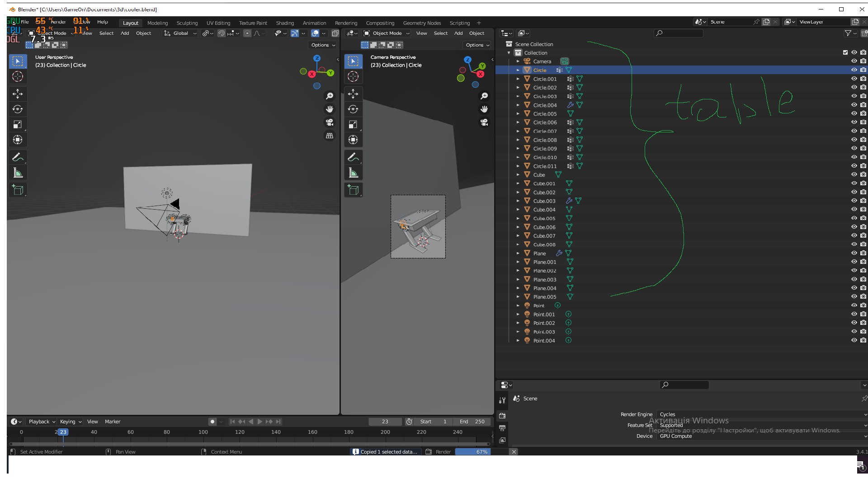This screenshot has height=488, width=868.
Task: Expand Cube.005 in outliner
Action: (x=518, y=218)
